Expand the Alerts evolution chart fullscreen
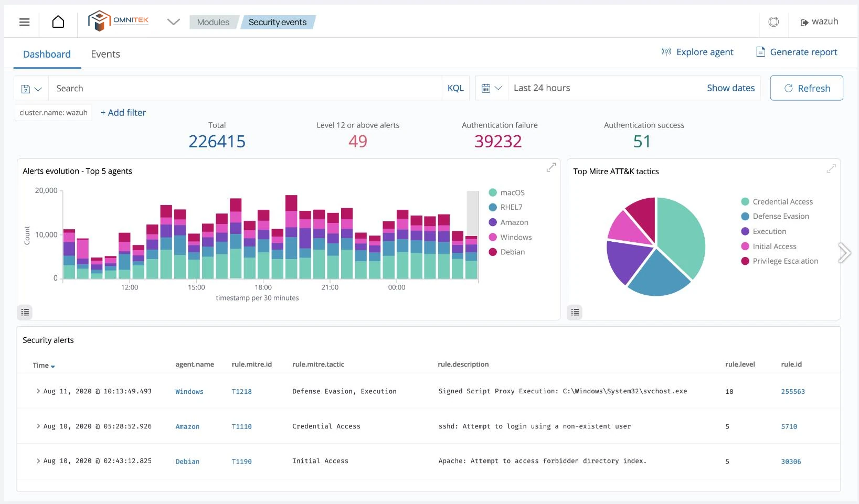The height and width of the screenshot is (504, 859). point(551,167)
